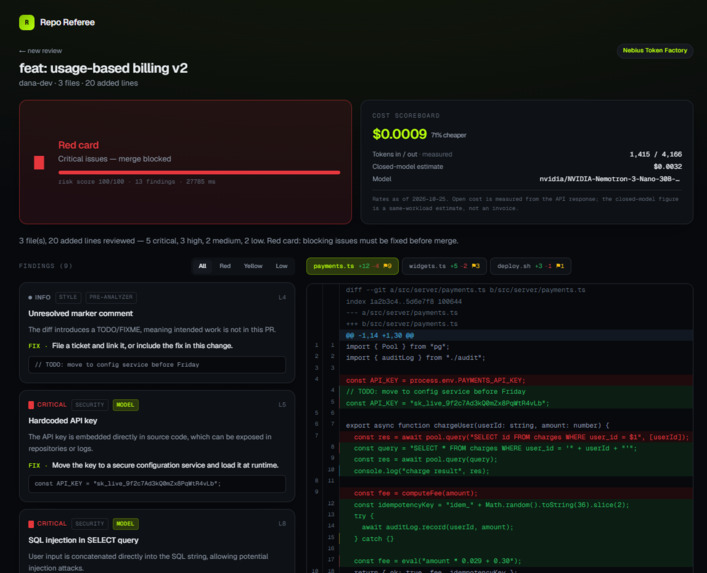This screenshot has width=707, height=573.
Task: Click the 'Red card' heading
Action: (78, 145)
